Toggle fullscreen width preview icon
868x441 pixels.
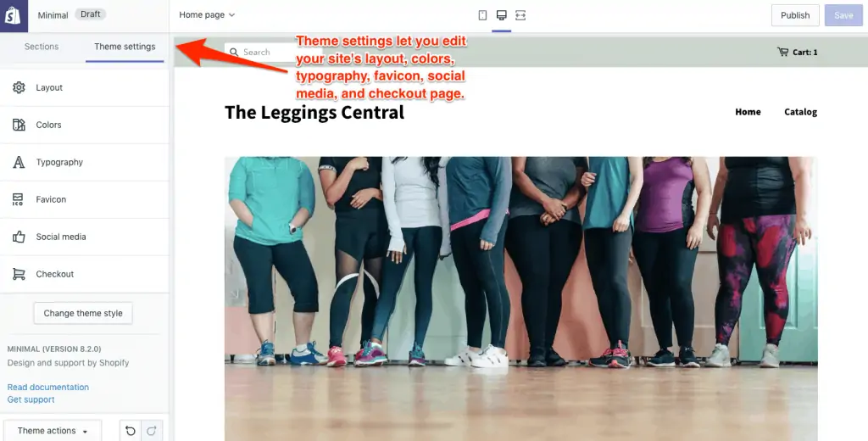pos(520,15)
